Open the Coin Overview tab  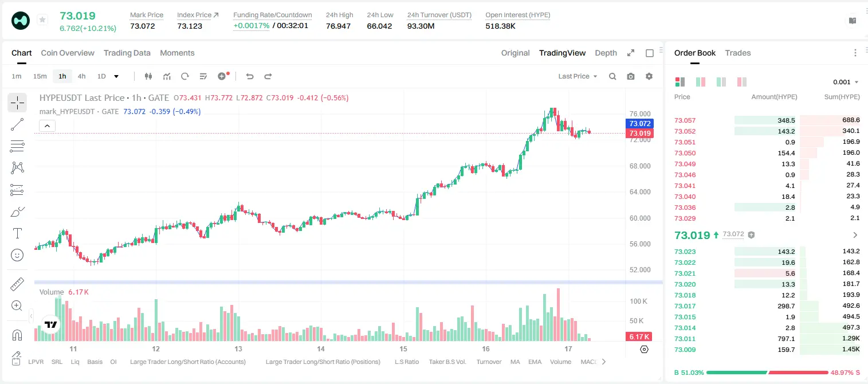tap(68, 53)
